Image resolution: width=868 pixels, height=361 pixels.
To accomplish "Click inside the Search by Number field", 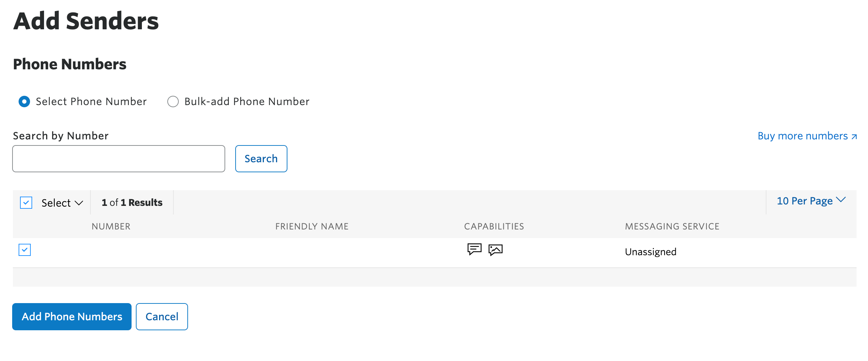I will 118,158.
